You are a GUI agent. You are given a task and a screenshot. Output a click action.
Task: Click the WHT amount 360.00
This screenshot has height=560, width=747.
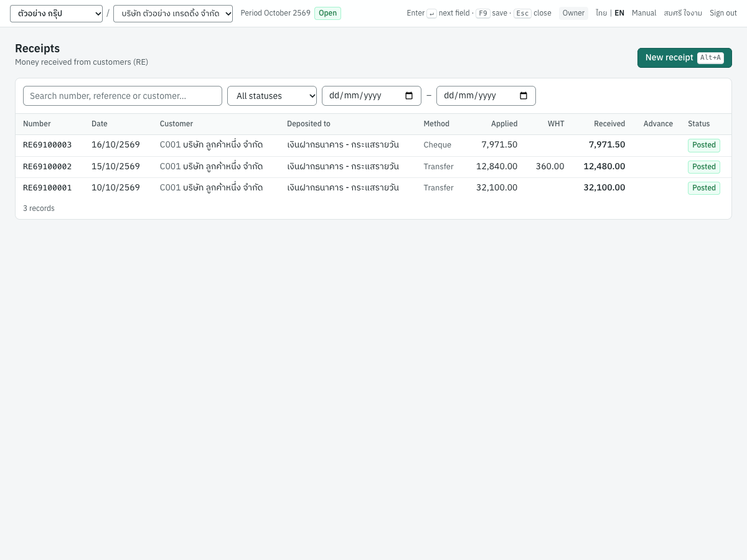[550, 167]
